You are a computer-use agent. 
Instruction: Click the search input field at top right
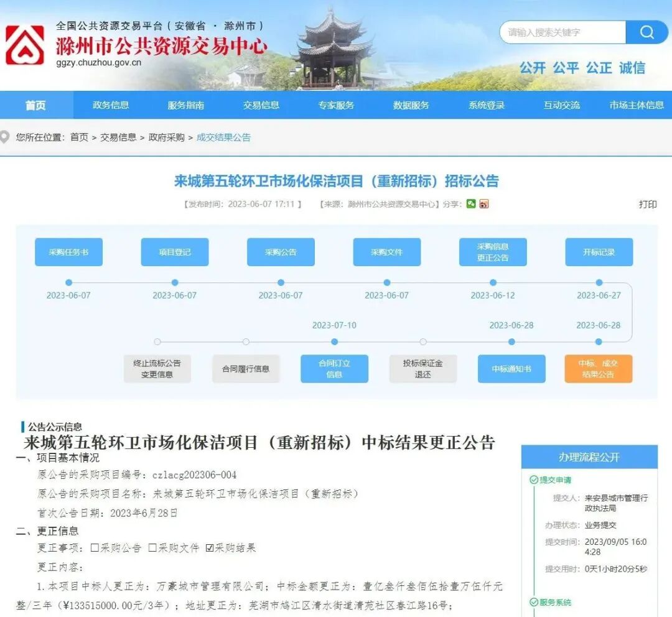[x=560, y=32]
